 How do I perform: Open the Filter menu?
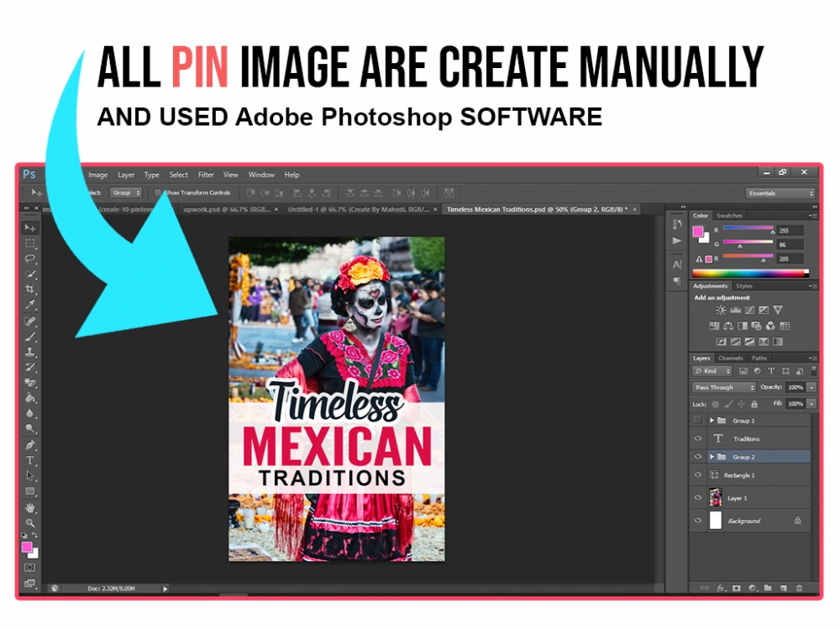(x=206, y=175)
